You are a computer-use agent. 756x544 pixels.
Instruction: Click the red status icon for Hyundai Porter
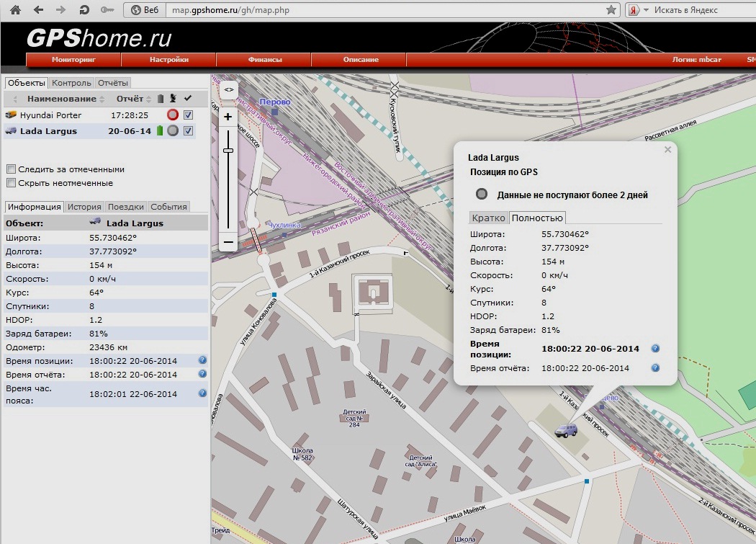click(x=172, y=115)
